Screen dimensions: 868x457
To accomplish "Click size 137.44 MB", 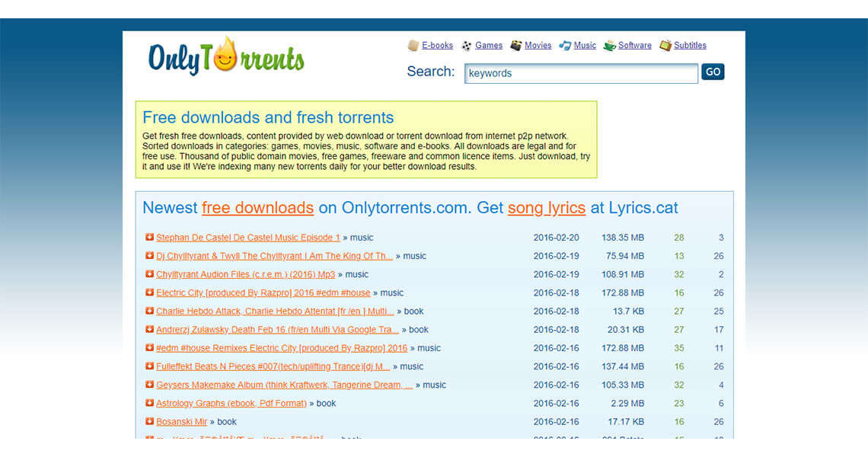I will (623, 366).
